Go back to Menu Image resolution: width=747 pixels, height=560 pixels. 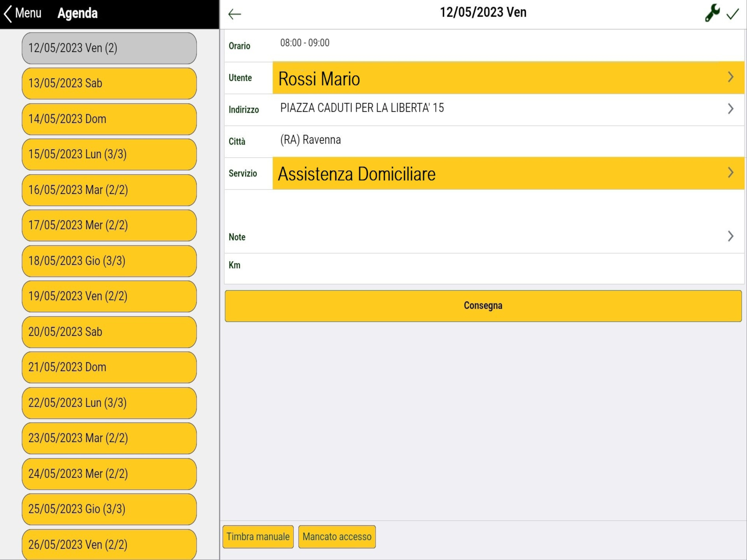pos(22,13)
